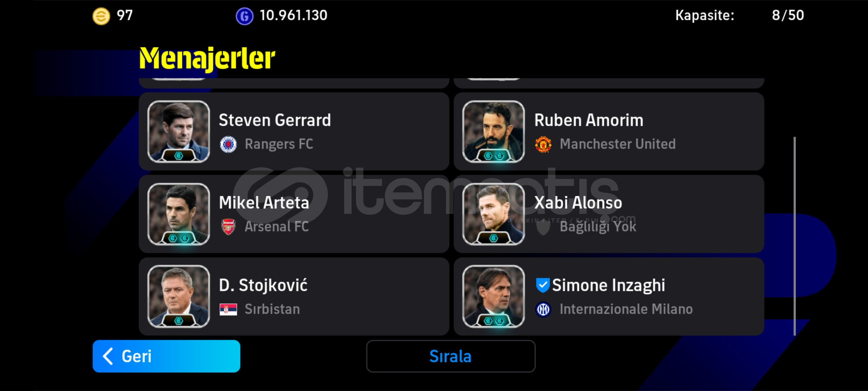868x391 pixels.
Task: Click the manager list scrollbar
Action: click(x=795, y=236)
